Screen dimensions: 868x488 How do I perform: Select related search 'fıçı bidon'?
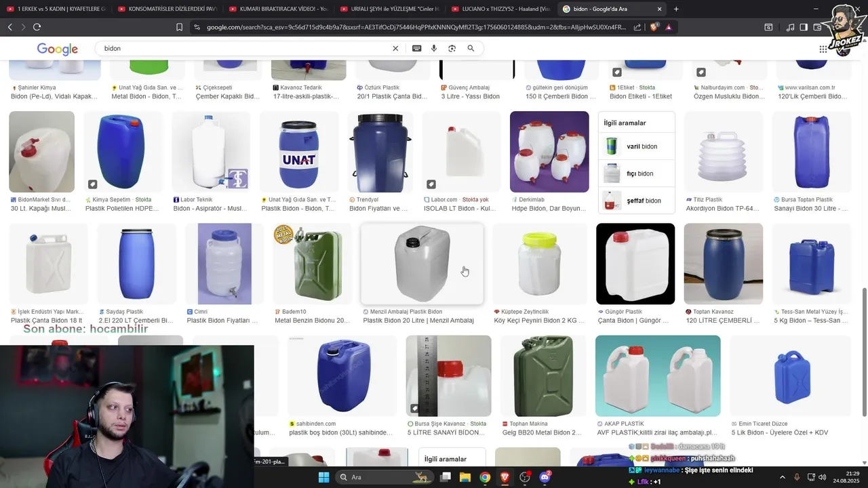[637, 174]
